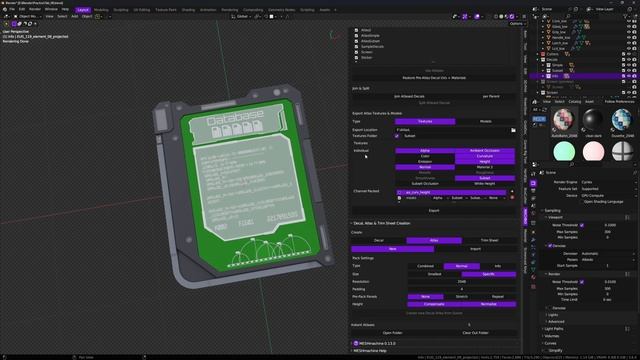Toggle the Ambient Occlusion texture option
Image resolution: width=640 pixels, height=360 pixels.
pos(485,151)
